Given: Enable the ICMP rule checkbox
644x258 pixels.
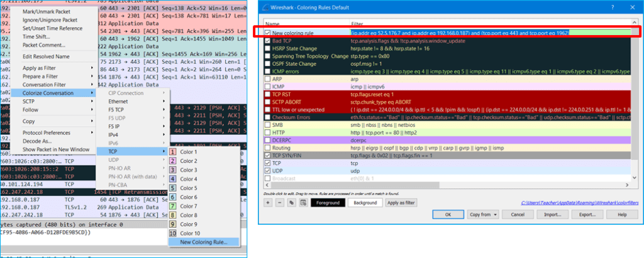Looking at the screenshot, I should pyautogui.click(x=268, y=87).
